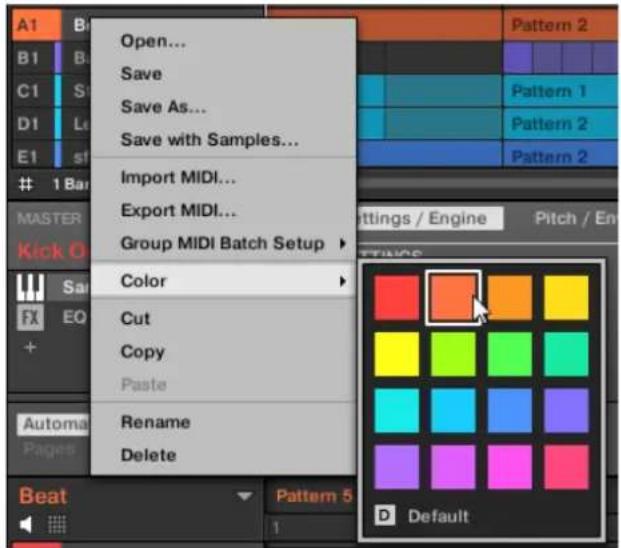Pick the orange swatch in the top row
621x548 pixels.
pyautogui.click(x=510, y=298)
